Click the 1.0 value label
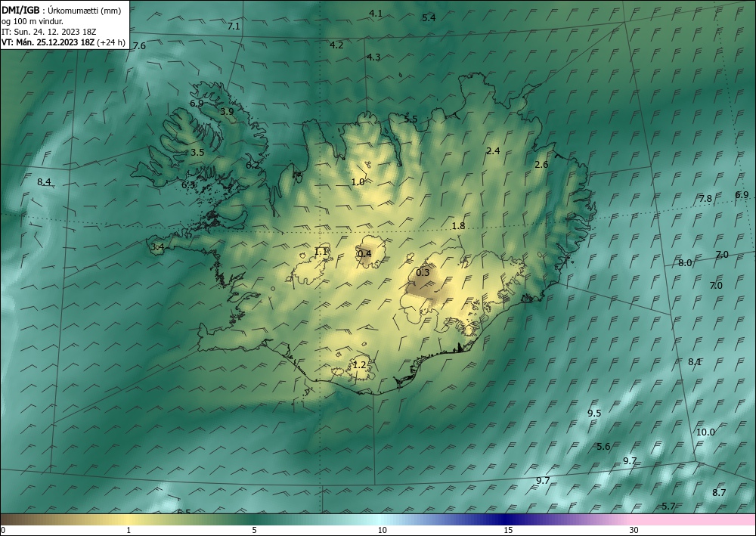 (358, 182)
